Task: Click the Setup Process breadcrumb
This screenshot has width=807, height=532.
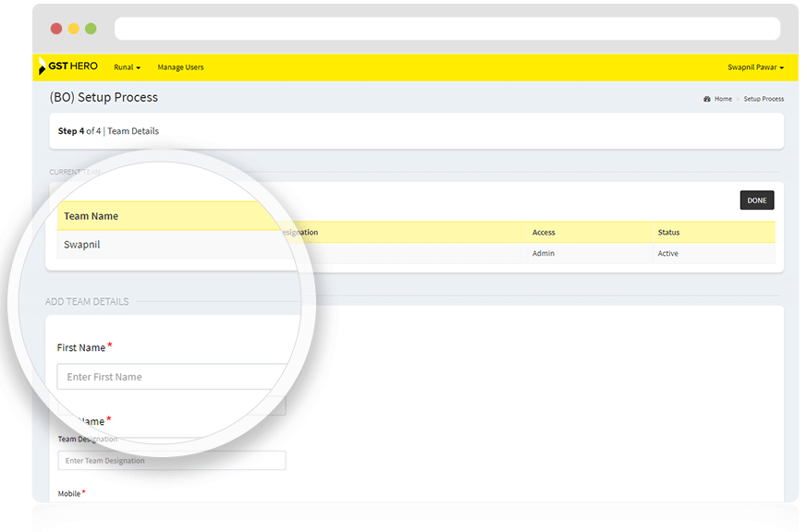Action: pyautogui.click(x=764, y=99)
